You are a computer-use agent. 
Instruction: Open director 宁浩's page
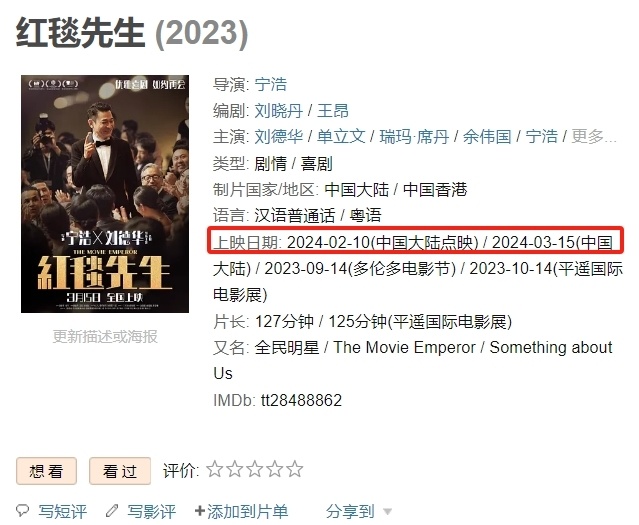click(271, 84)
